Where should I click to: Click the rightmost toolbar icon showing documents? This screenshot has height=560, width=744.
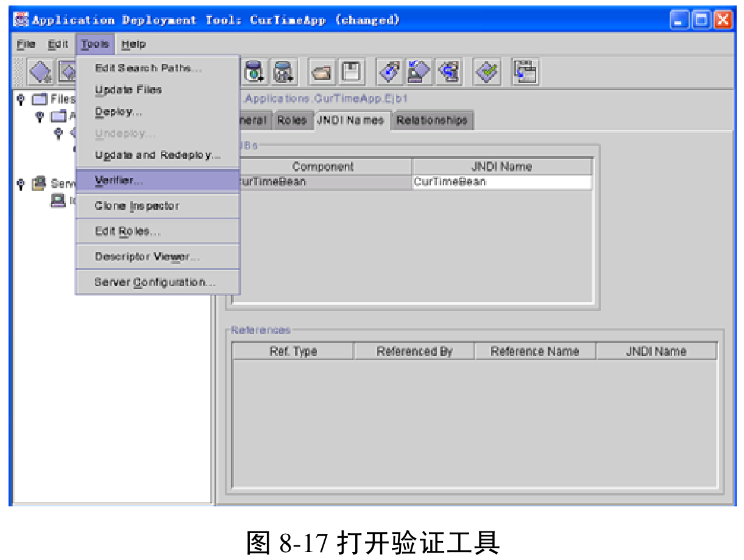pyautogui.click(x=525, y=73)
